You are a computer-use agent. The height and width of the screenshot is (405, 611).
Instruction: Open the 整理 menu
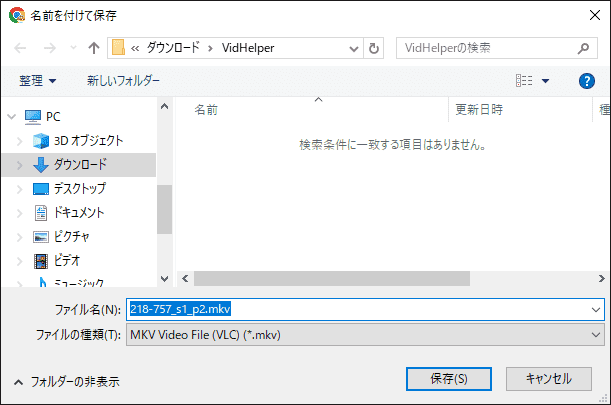click(x=38, y=81)
